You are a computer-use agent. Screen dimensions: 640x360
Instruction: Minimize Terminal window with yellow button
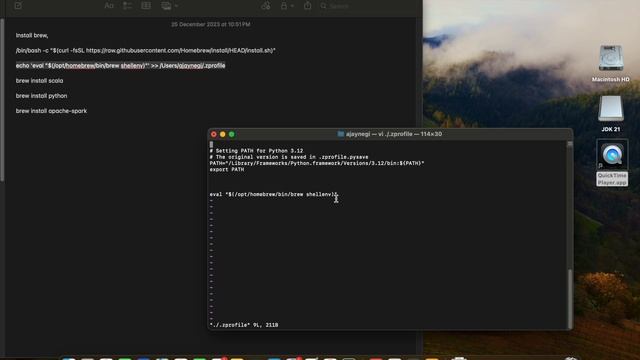click(223, 134)
